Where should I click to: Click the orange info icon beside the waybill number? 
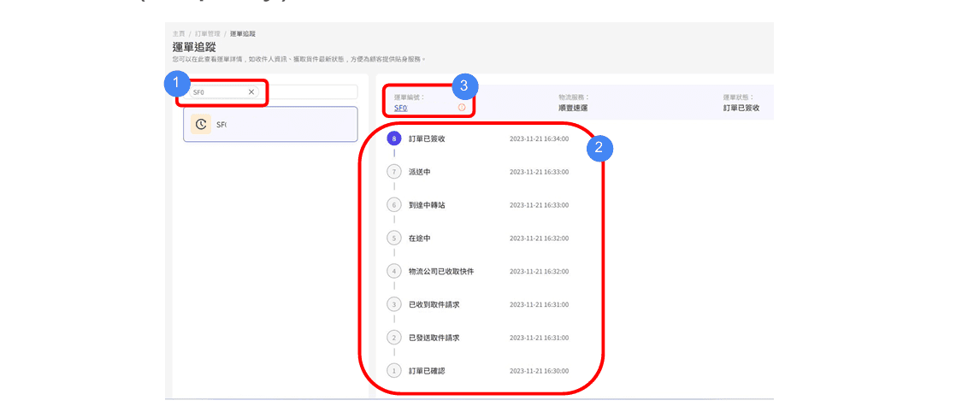[462, 108]
